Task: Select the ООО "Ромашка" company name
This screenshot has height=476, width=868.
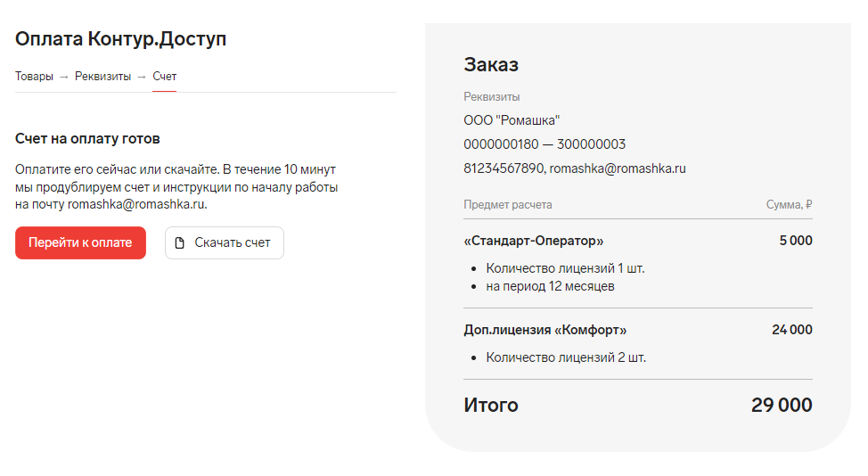Action: (512, 120)
